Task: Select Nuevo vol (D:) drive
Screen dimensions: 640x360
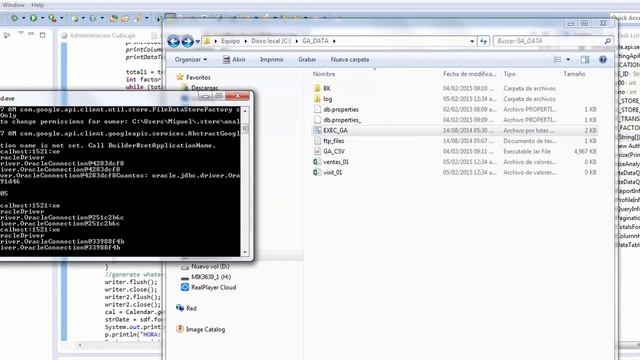Action: [x=205, y=267]
